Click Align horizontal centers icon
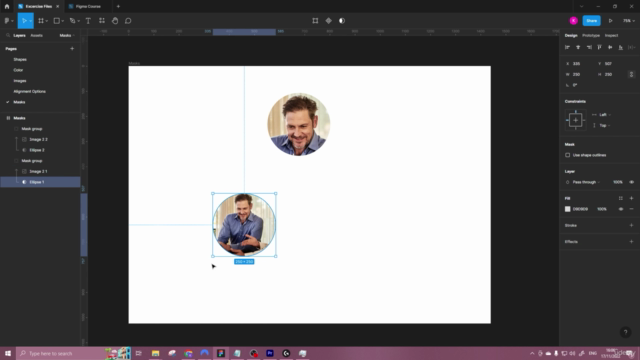The image size is (640, 360). click(578, 47)
